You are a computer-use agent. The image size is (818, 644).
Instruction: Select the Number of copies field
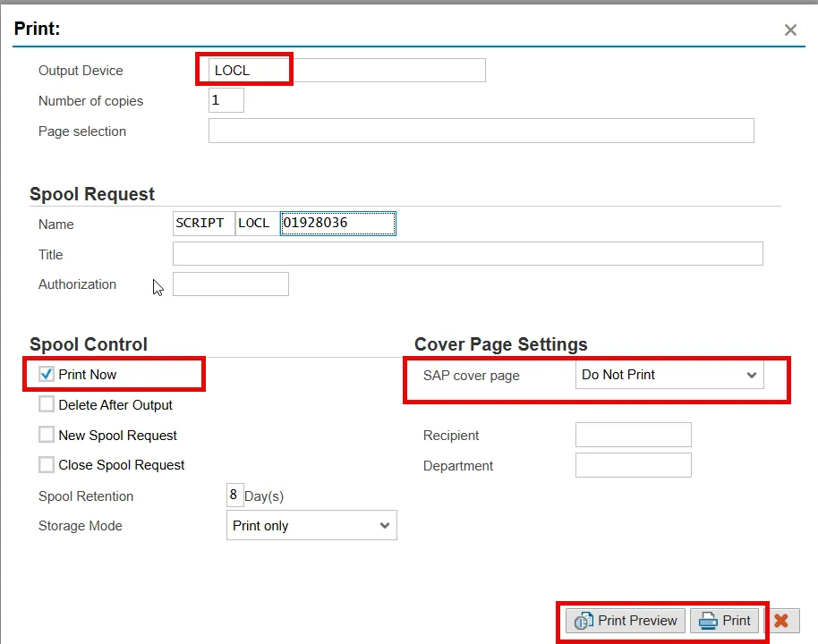click(x=226, y=100)
